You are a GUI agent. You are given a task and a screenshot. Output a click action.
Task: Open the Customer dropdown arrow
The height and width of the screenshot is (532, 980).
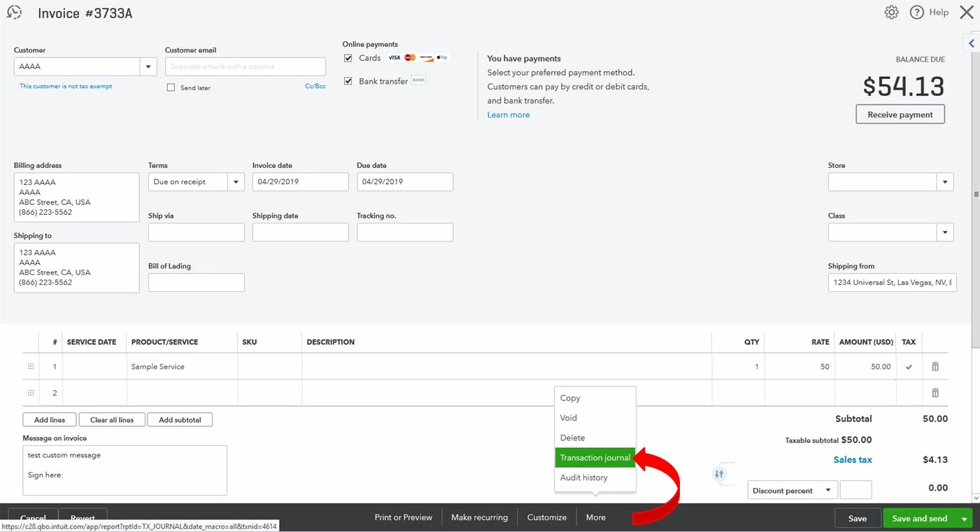point(148,66)
